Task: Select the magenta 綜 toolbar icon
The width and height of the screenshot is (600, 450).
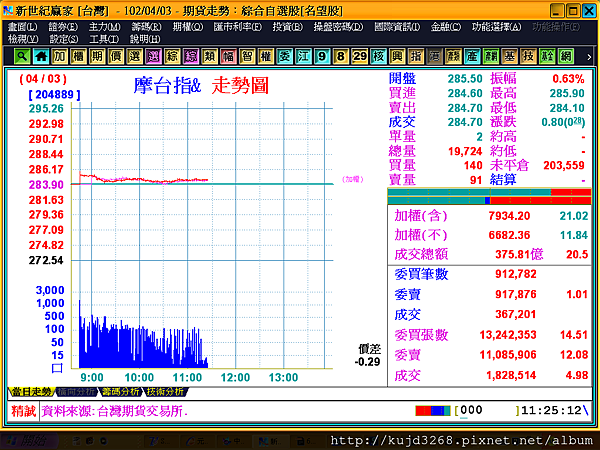Action: pyautogui.click(x=191, y=57)
